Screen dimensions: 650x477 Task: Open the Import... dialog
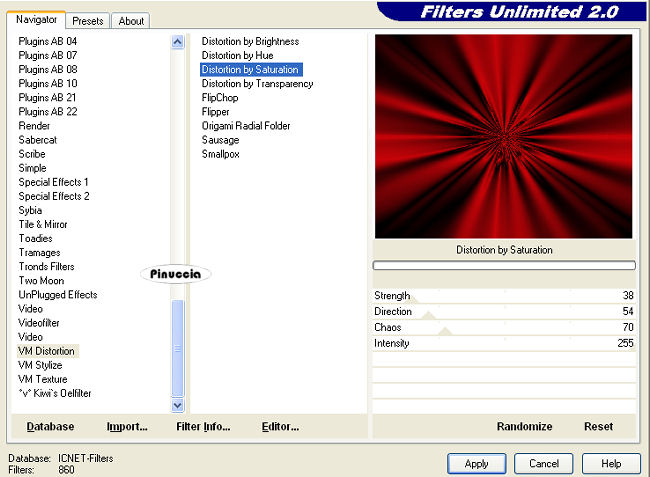[x=127, y=426]
